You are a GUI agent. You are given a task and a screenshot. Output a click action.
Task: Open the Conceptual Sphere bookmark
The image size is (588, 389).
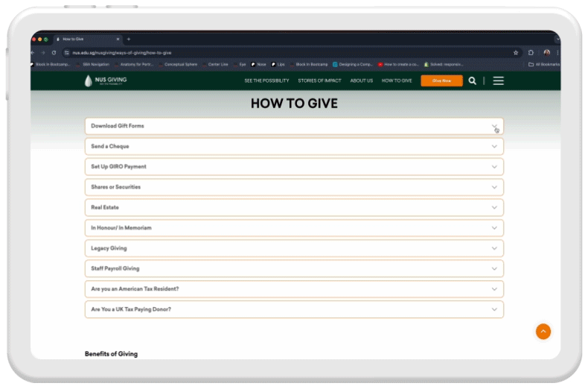coord(178,65)
